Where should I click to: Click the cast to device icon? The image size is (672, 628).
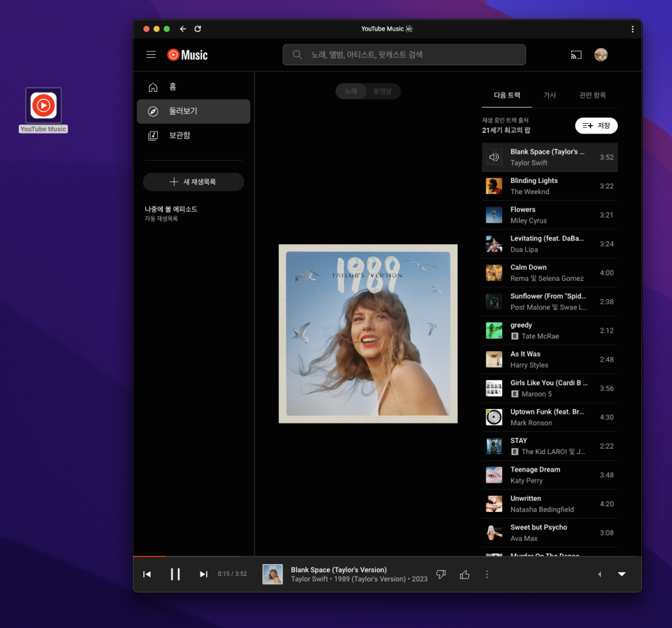pyautogui.click(x=576, y=55)
